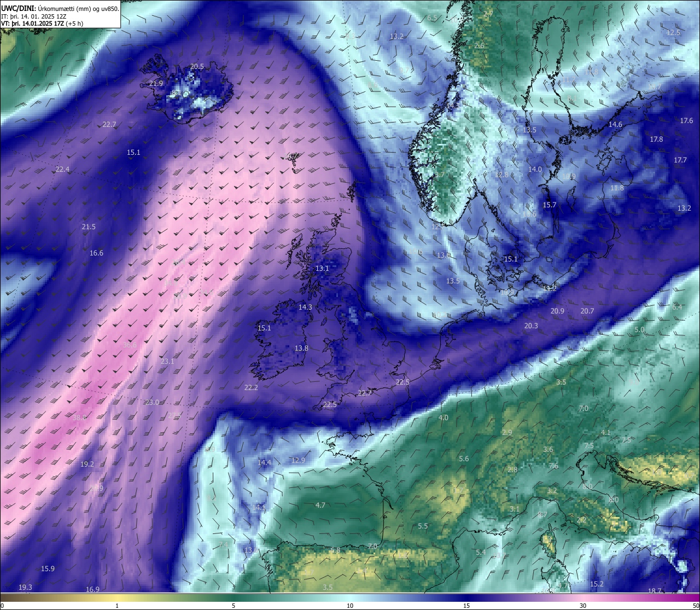Click the 20.3 value over Germany

click(531, 326)
